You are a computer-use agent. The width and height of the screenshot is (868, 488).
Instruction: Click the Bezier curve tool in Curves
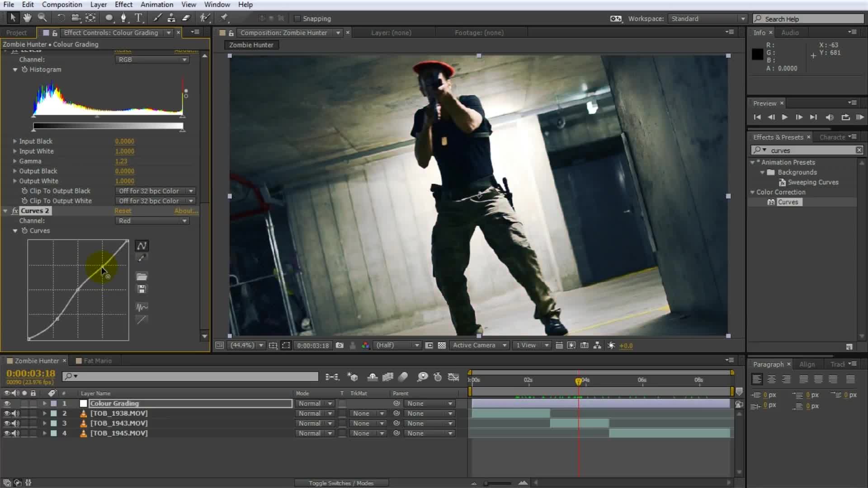[142, 246]
